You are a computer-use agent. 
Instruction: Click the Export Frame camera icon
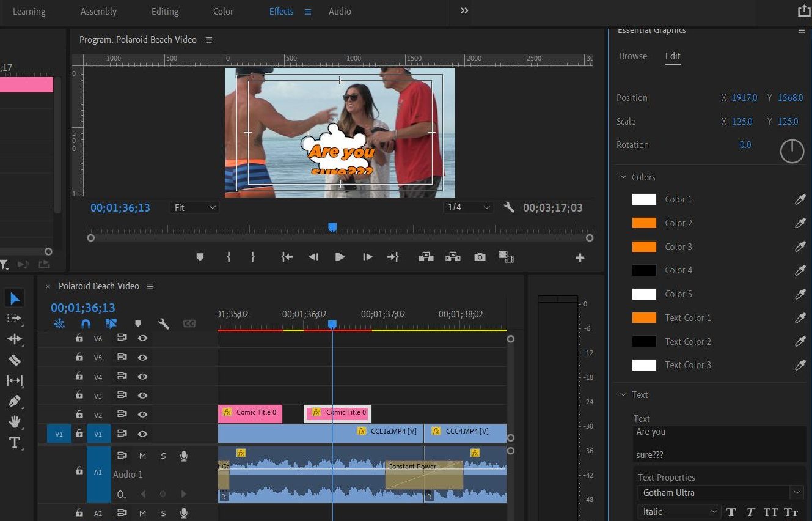(480, 257)
